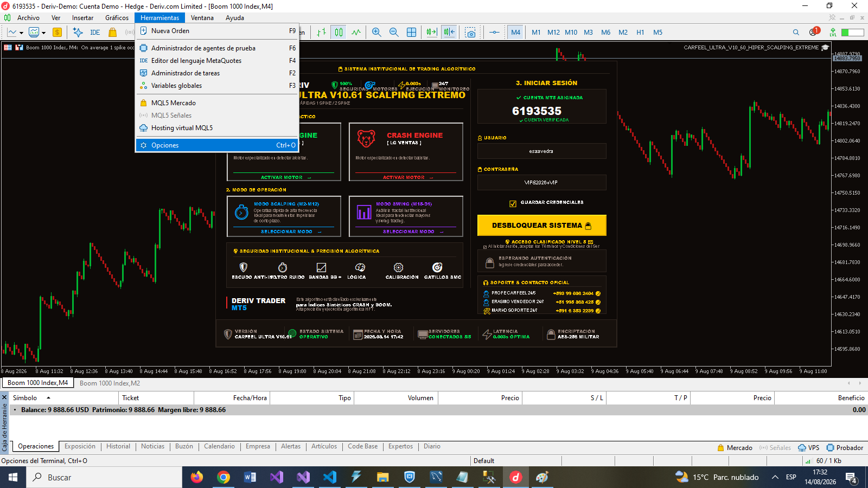Click the yellow dollar-sign toolbar icon
Screen dimensions: 868x488
57,33
